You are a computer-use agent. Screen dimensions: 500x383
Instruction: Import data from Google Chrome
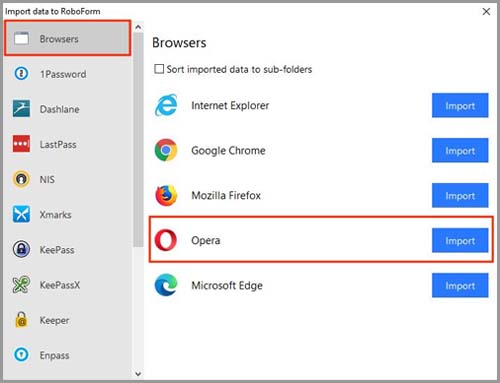pos(460,151)
